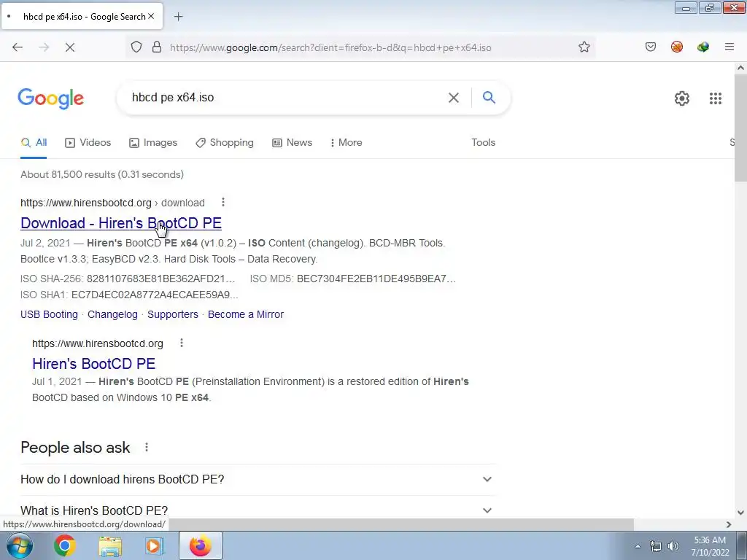Expand "How do I download hirens BootCD PE?"
The height and width of the screenshot is (560, 747).
coord(258,480)
